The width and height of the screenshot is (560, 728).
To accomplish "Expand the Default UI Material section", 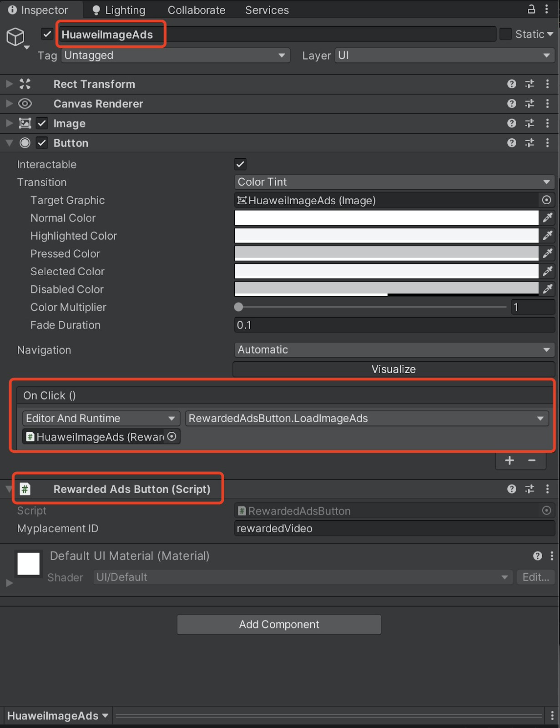I will tap(9, 582).
